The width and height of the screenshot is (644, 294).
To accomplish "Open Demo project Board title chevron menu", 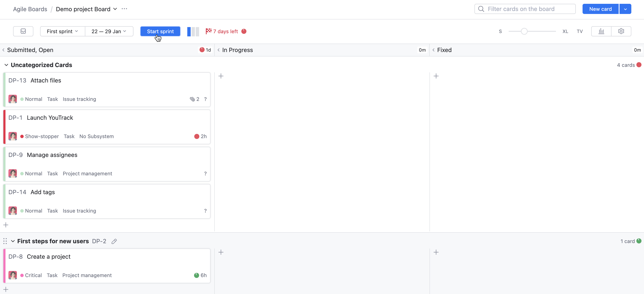I will pos(115,9).
